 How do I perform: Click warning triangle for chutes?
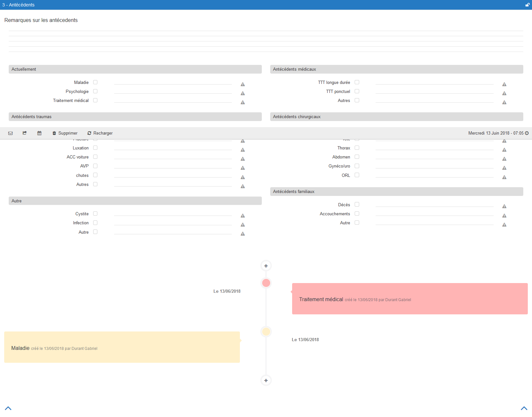coord(243,177)
